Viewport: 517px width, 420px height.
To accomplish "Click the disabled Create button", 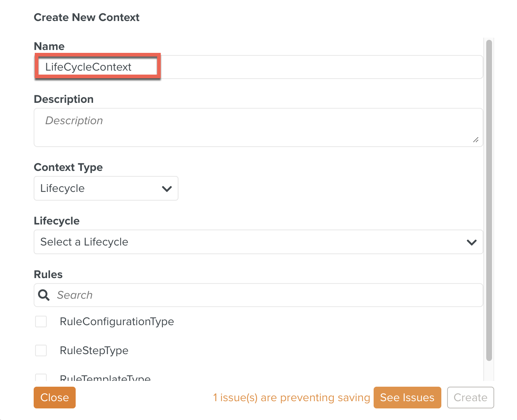I will [470, 398].
